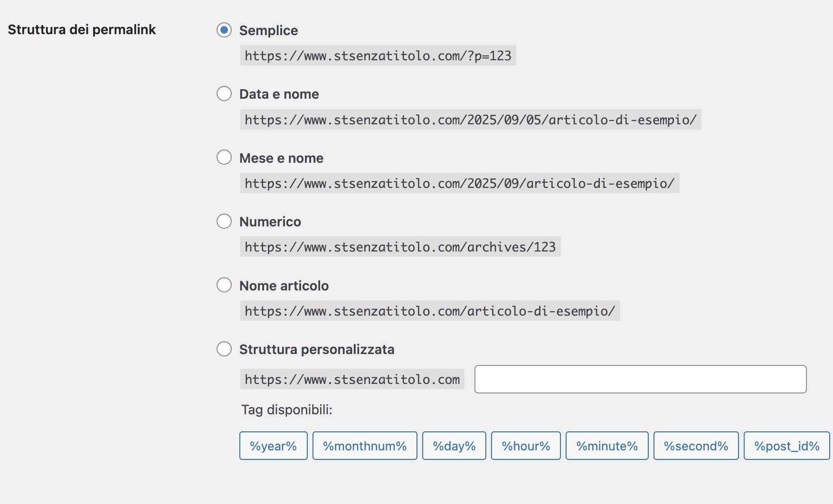833x504 pixels.
Task: Pick the Numerico permalink radio option
Action: [224, 221]
